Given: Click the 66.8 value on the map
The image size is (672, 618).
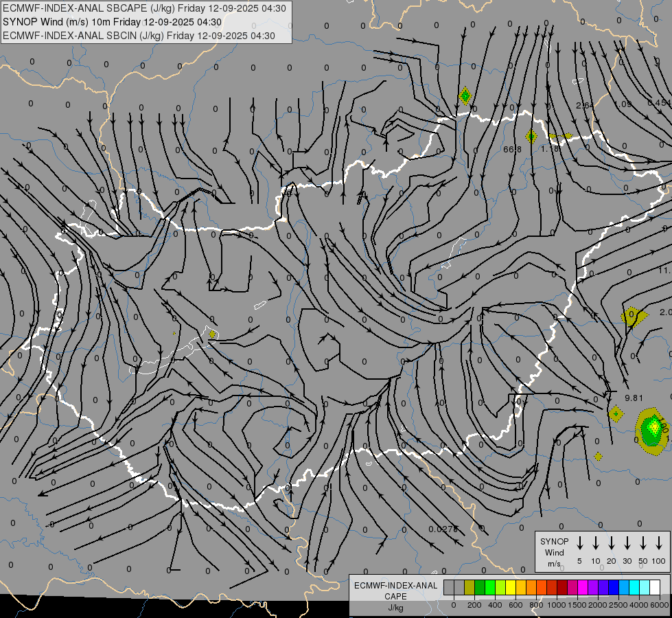Looking at the screenshot, I should click(x=513, y=149).
